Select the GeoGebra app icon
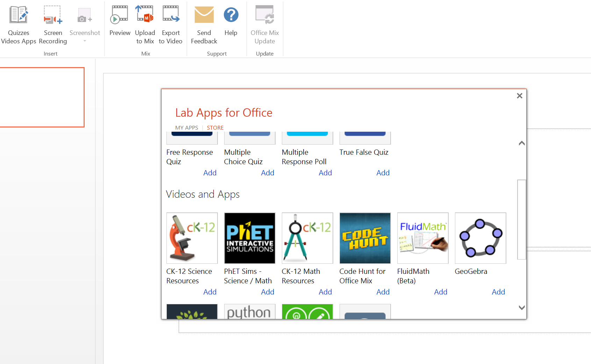The height and width of the screenshot is (364, 591). point(480,238)
